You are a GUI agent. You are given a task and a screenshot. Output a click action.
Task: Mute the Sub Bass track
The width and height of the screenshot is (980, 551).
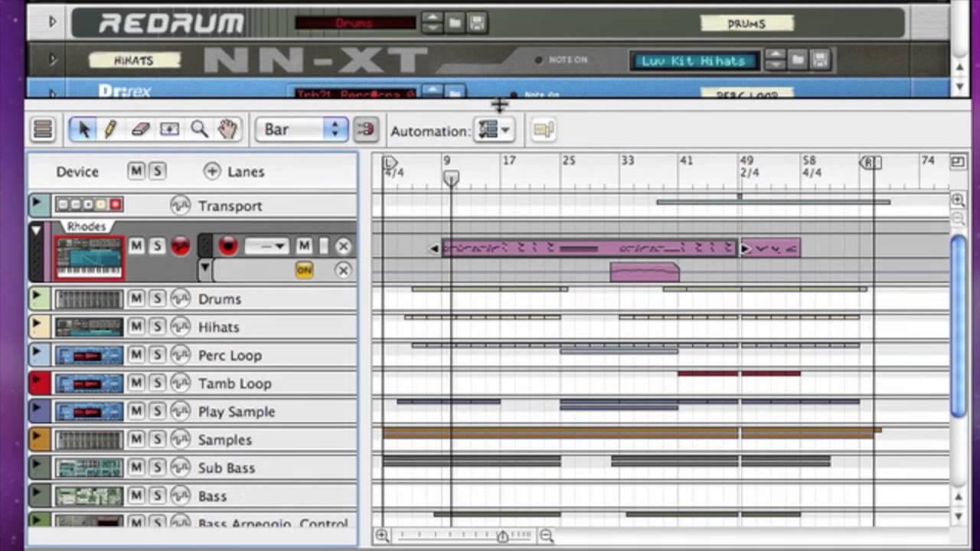click(136, 468)
